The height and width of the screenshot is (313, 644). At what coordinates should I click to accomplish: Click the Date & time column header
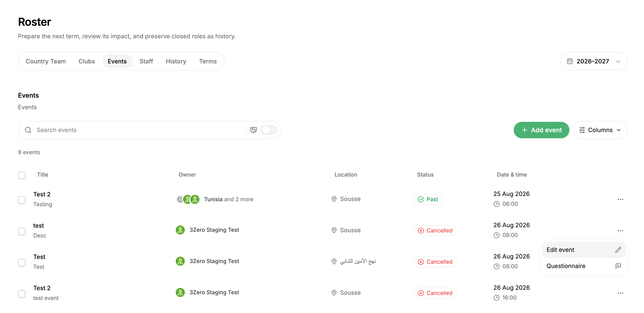[x=512, y=175]
